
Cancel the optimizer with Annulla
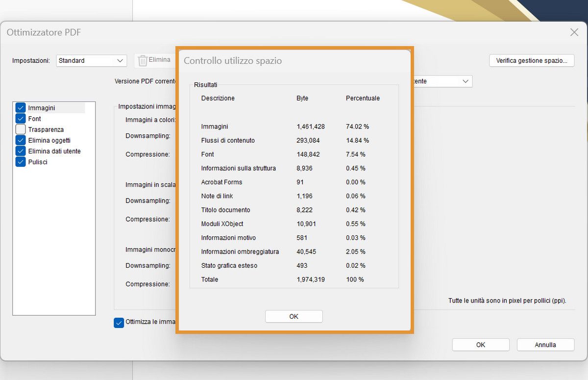545,345
